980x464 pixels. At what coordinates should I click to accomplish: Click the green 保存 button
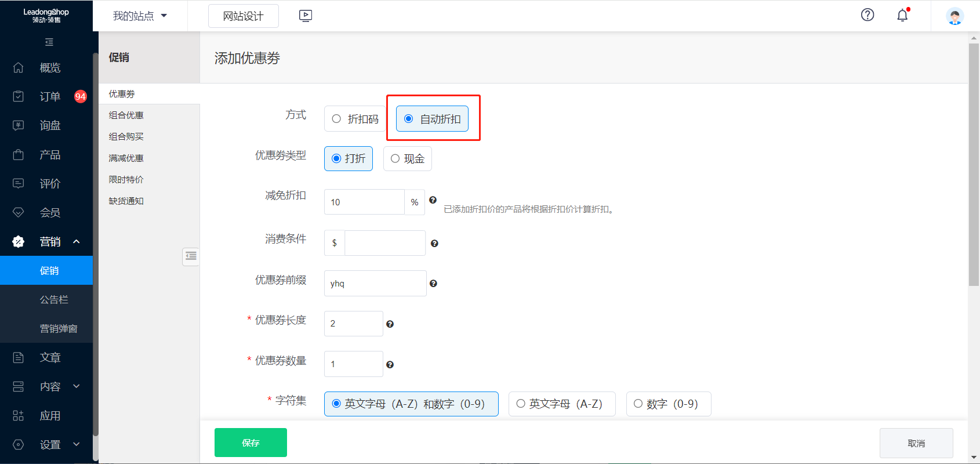click(x=251, y=443)
